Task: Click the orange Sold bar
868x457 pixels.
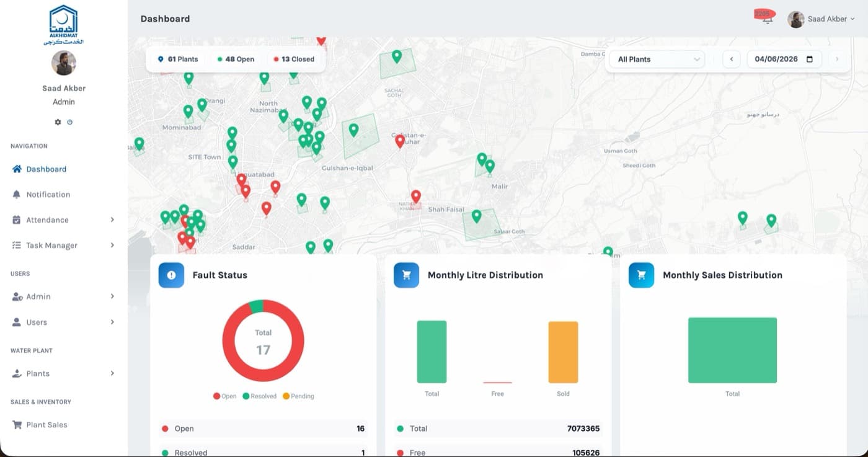Action: click(x=563, y=352)
